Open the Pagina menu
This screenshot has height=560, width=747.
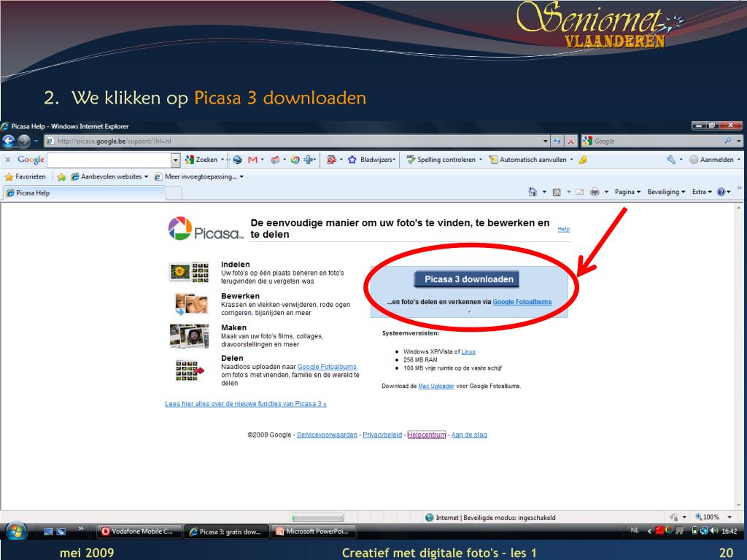coord(627,192)
